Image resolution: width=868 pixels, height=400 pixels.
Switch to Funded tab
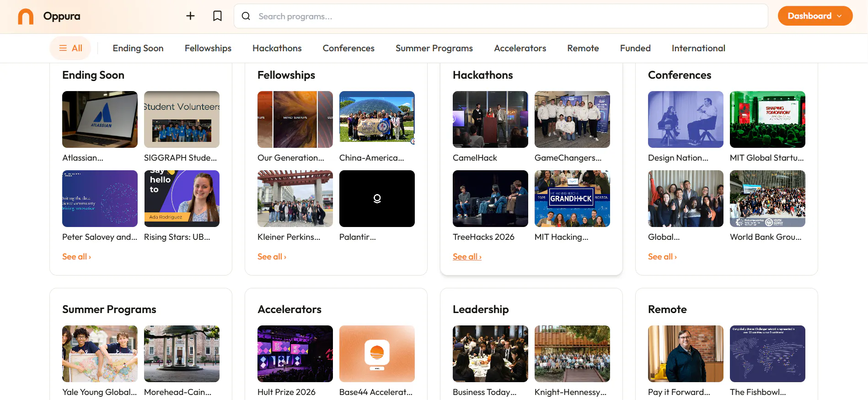(x=635, y=48)
